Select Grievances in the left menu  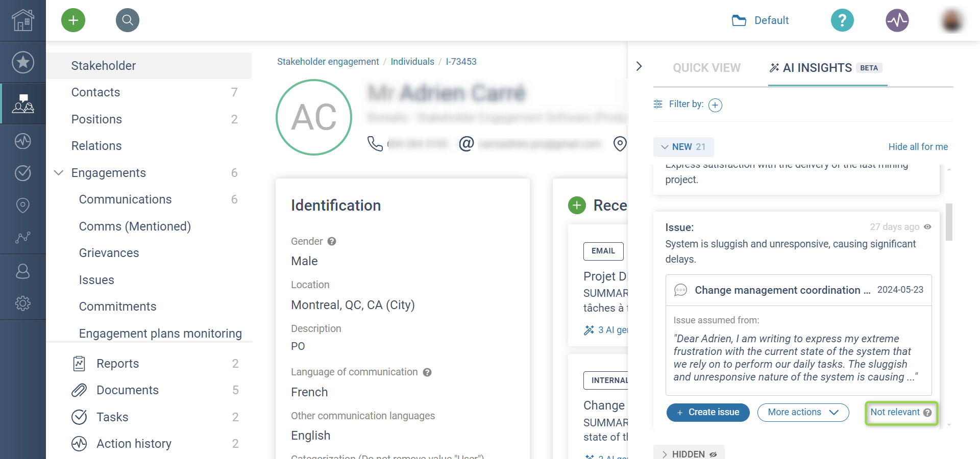pyautogui.click(x=109, y=253)
